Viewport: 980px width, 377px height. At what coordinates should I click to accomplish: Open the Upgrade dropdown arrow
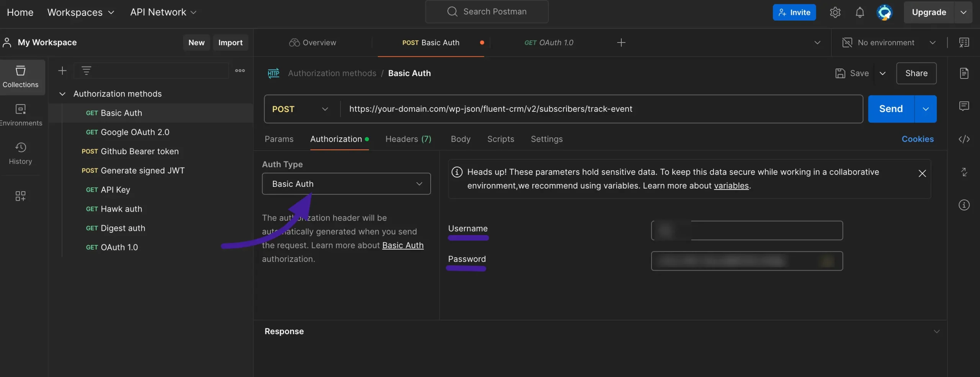[963, 12]
